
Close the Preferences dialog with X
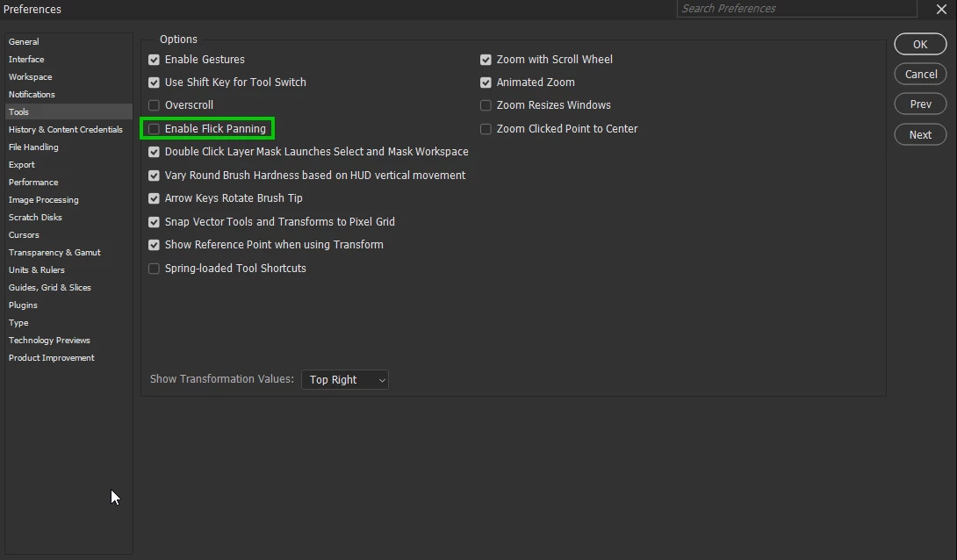[941, 9]
